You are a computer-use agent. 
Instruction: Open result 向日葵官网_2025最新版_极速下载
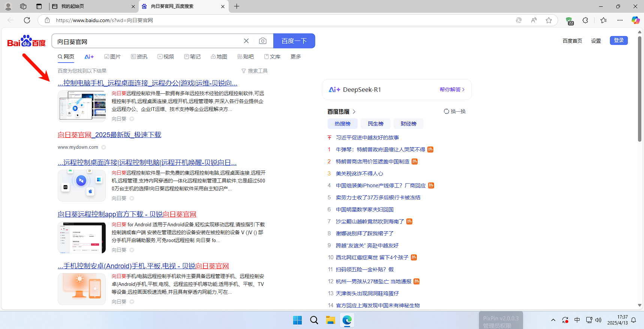coord(109,135)
